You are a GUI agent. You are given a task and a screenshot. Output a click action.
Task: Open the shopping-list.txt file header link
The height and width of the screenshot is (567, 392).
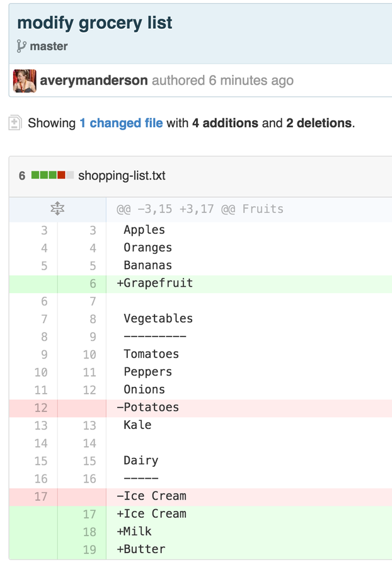point(122,175)
